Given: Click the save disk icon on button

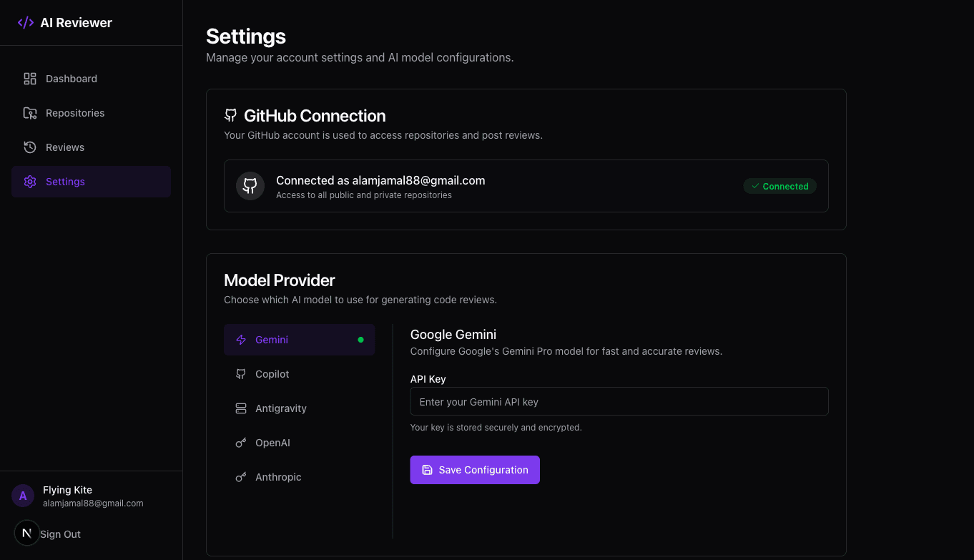Looking at the screenshot, I should [427, 470].
